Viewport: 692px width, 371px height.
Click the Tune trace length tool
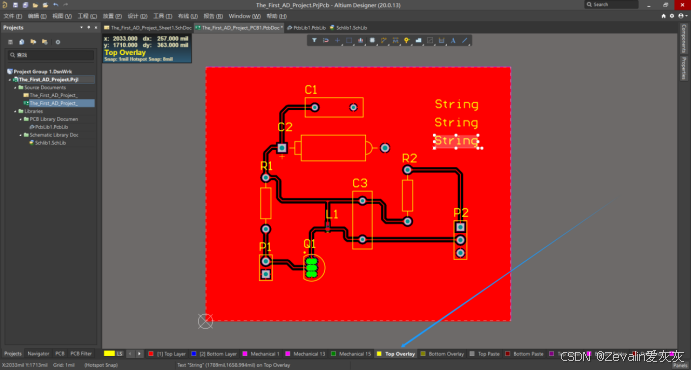pyautogui.click(x=395, y=41)
